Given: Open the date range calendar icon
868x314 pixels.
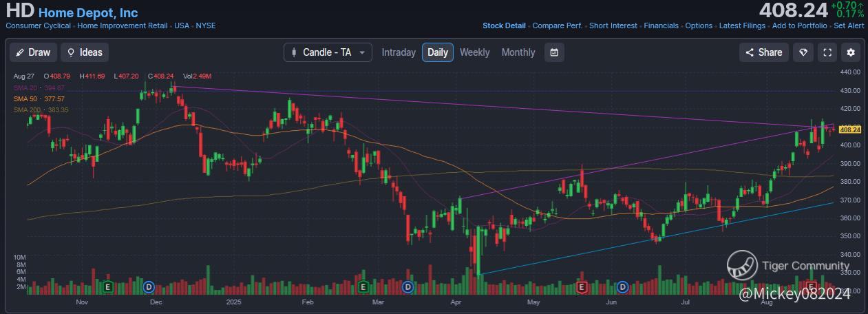Looking at the screenshot, I should click(x=554, y=52).
